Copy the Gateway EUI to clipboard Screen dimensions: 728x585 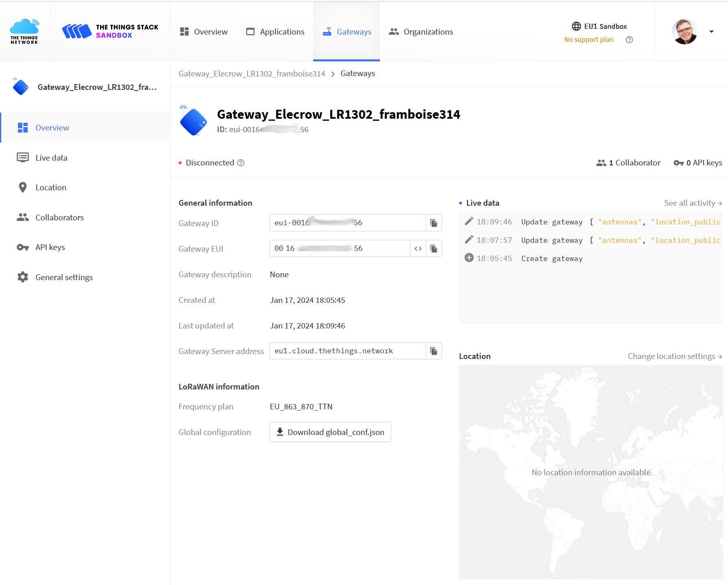pyautogui.click(x=434, y=248)
